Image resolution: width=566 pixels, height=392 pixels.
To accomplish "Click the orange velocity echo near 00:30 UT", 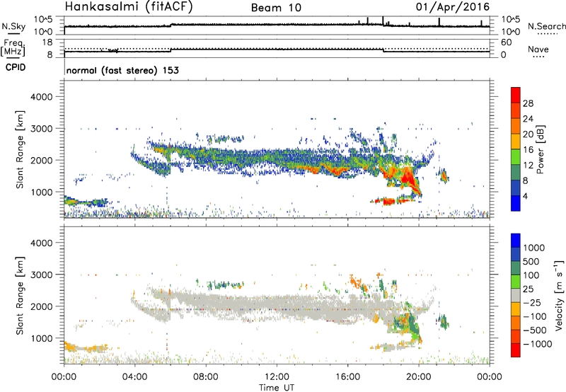I will click(70, 347).
